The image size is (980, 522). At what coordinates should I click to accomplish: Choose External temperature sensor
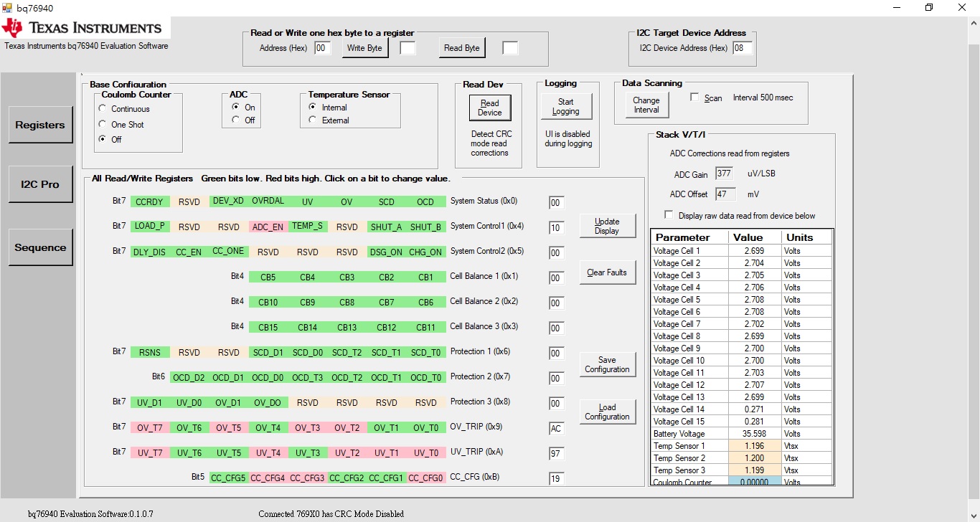pos(312,120)
